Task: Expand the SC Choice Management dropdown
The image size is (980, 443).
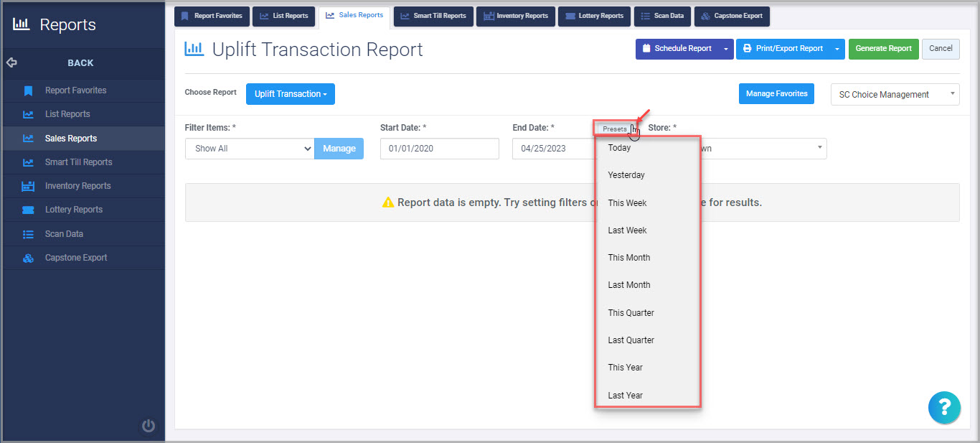Action: pyautogui.click(x=895, y=94)
